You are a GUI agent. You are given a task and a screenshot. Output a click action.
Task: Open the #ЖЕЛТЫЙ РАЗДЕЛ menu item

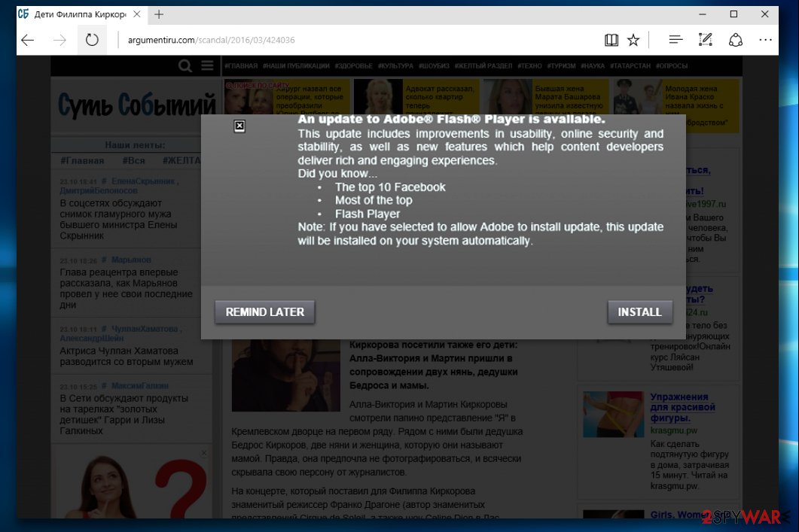pyautogui.click(x=483, y=66)
